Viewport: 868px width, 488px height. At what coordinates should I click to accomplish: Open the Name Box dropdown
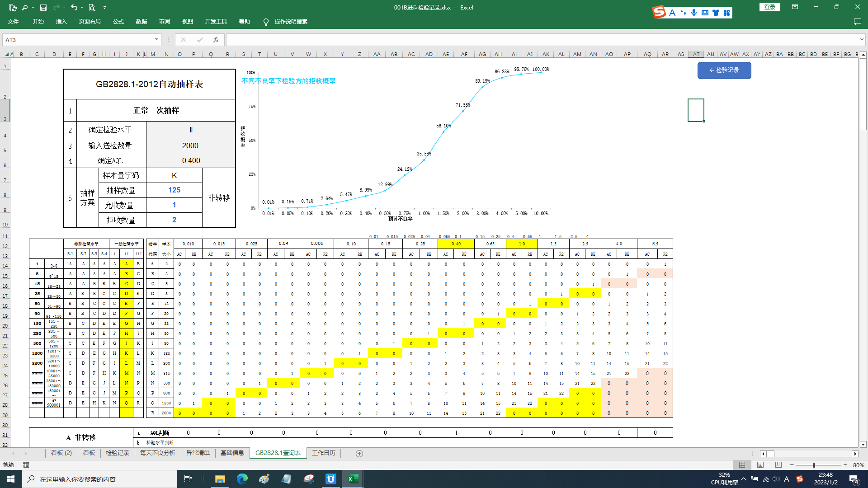tap(156, 40)
